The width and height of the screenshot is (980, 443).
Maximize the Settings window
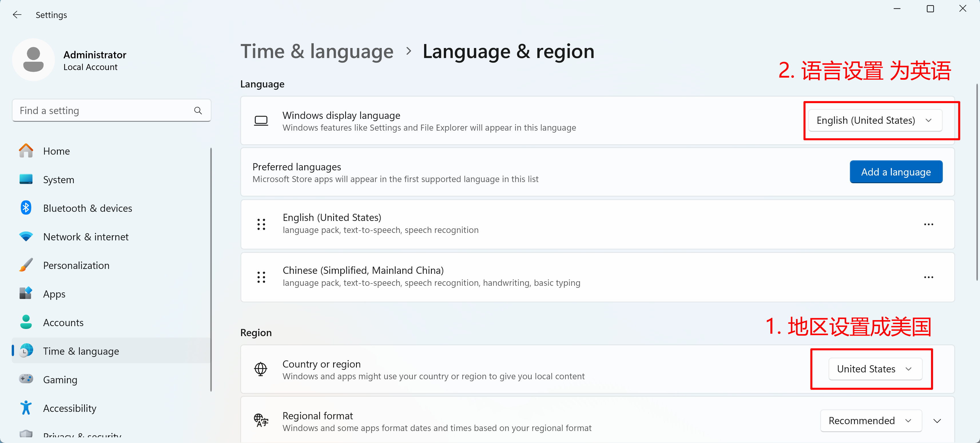[930, 9]
